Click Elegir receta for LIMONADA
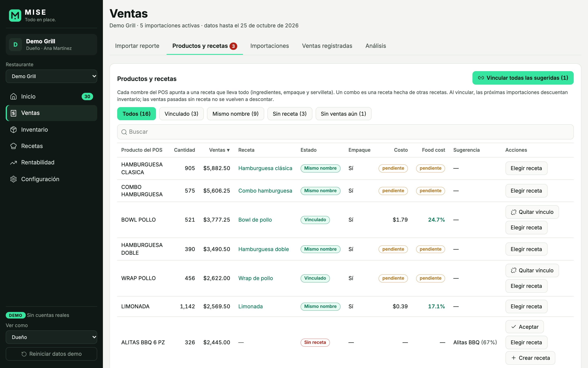Image resolution: width=588 pixels, height=368 pixels. click(526, 306)
